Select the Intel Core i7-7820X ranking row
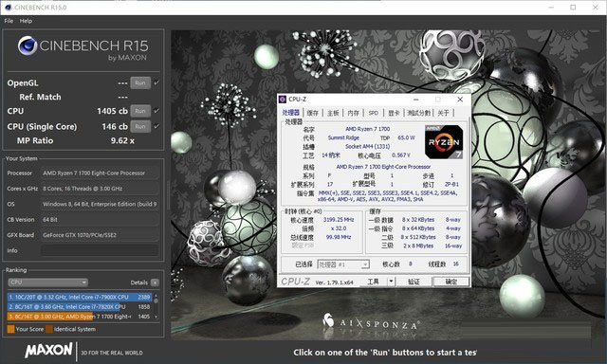This screenshot has width=607, height=364. pos(80,307)
